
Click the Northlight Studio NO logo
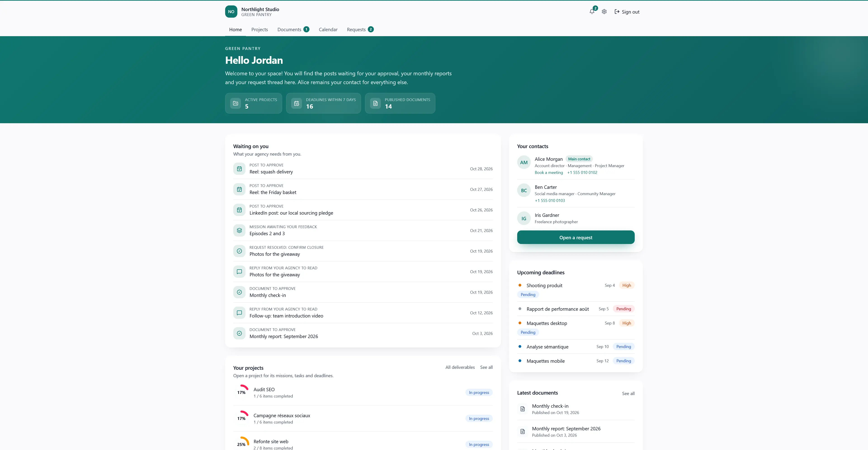click(231, 12)
